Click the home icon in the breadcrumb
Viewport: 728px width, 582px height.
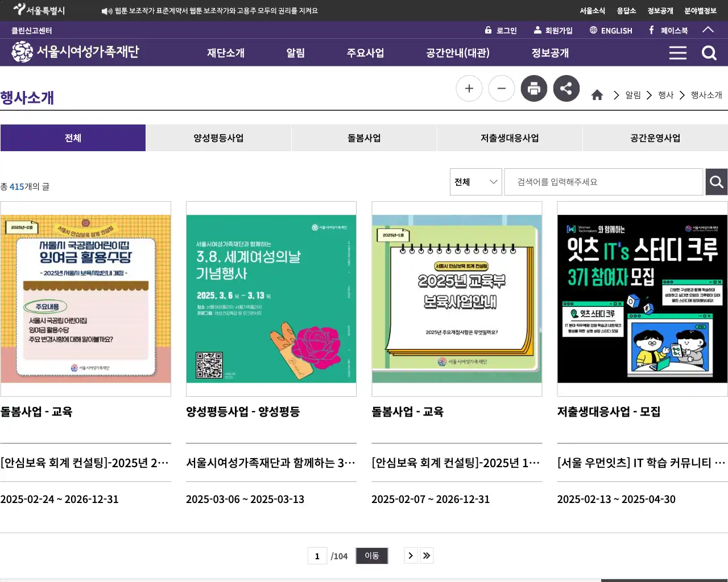tap(597, 95)
